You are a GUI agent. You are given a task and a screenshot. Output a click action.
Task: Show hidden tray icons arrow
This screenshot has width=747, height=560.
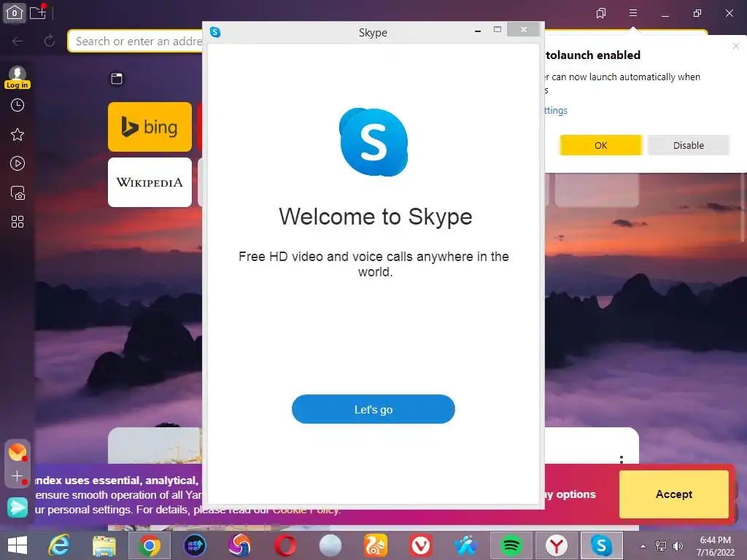pos(643,546)
